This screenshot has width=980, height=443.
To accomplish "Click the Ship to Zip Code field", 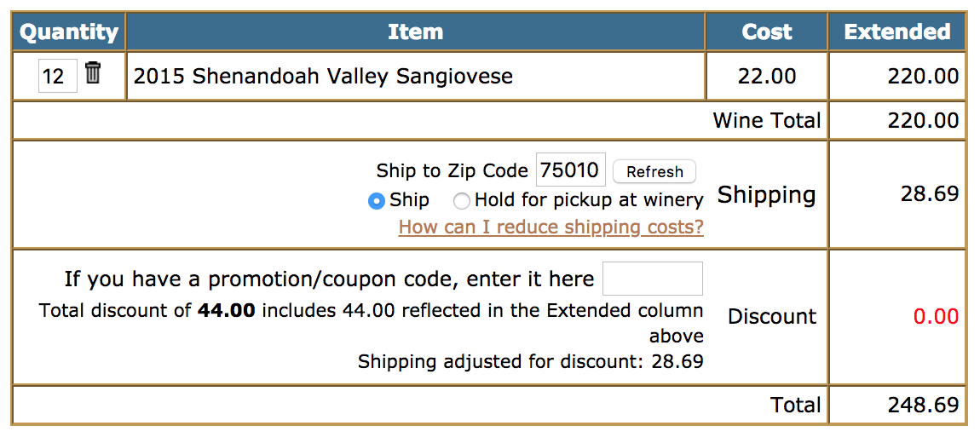I will 570,170.
